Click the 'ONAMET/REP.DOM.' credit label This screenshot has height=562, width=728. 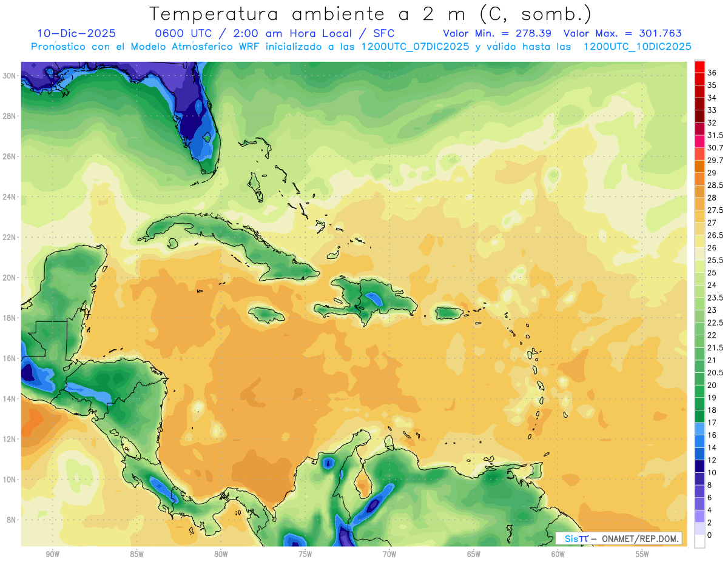[641, 538]
